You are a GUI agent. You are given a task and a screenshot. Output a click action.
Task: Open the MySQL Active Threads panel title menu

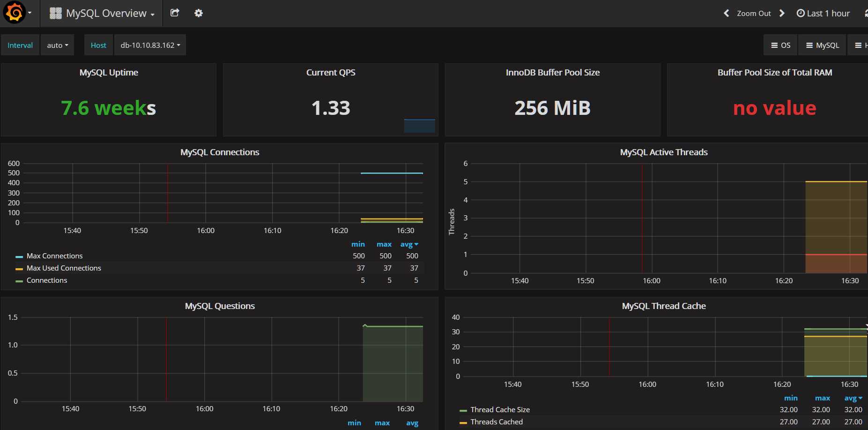tap(664, 152)
